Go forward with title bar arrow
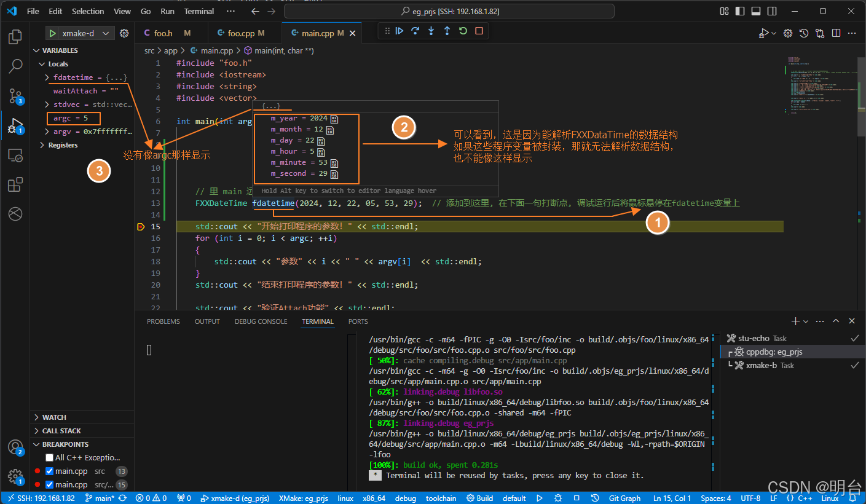The image size is (866, 504). 271,11
